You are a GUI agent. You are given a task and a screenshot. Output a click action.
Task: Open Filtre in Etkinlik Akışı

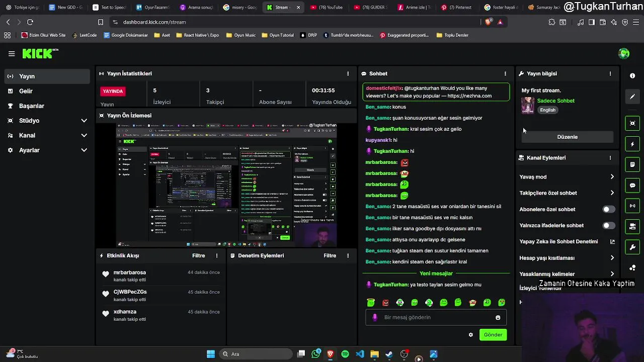198,255
